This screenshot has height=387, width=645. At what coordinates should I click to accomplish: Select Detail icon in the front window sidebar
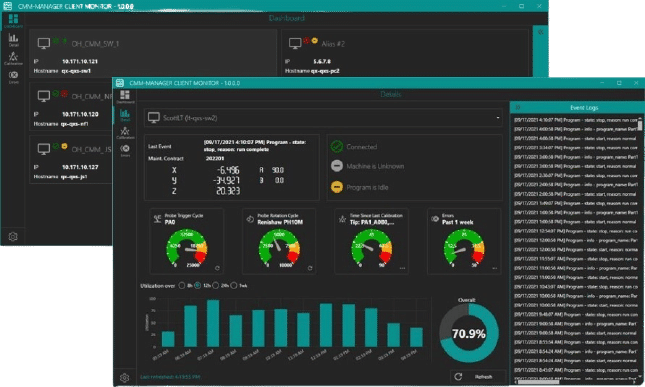pos(125,115)
